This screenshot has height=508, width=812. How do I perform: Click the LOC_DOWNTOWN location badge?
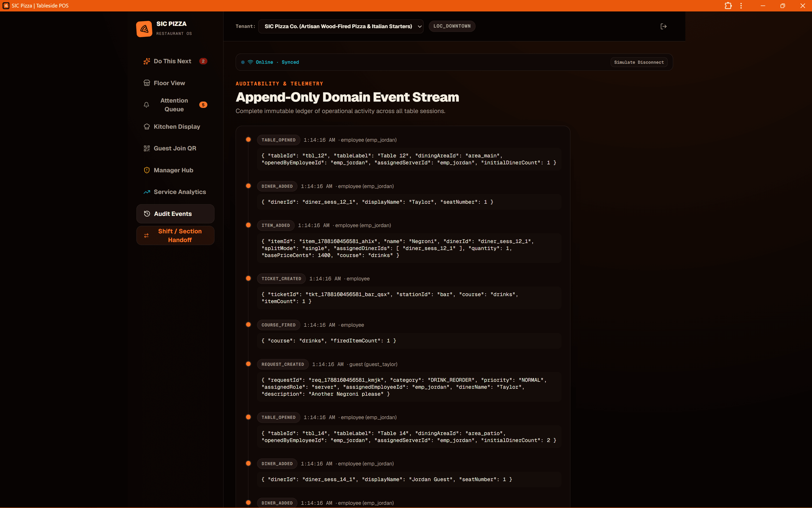(x=452, y=26)
